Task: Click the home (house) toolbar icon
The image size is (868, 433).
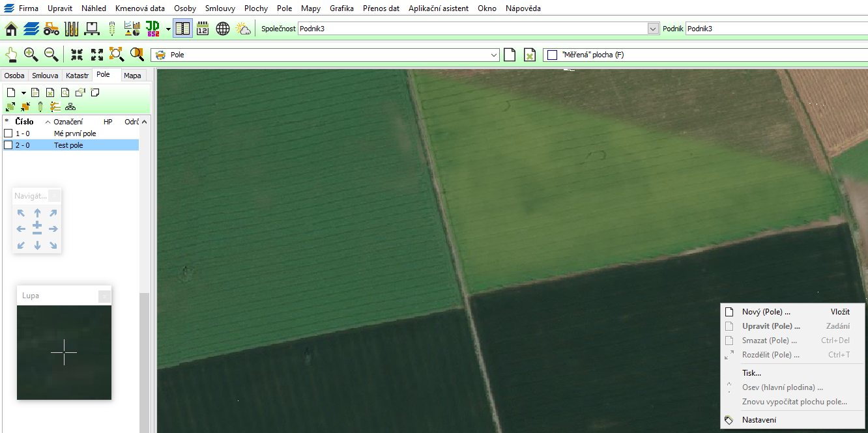Action: (x=11, y=29)
